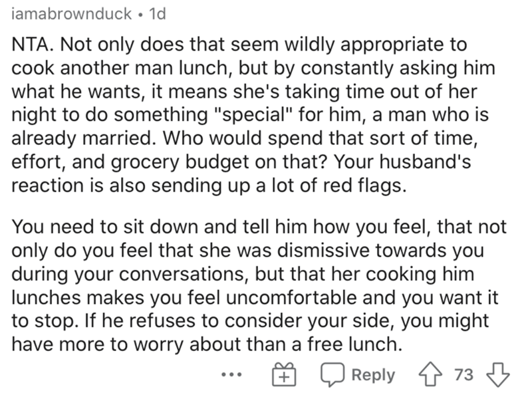Click the text 'Your husband's'
This screenshot has width=532, height=397.
click(x=403, y=162)
